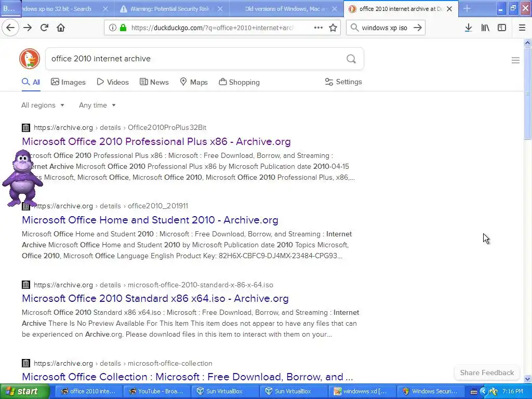Reload the current page
532x399 pixels.
click(44, 28)
